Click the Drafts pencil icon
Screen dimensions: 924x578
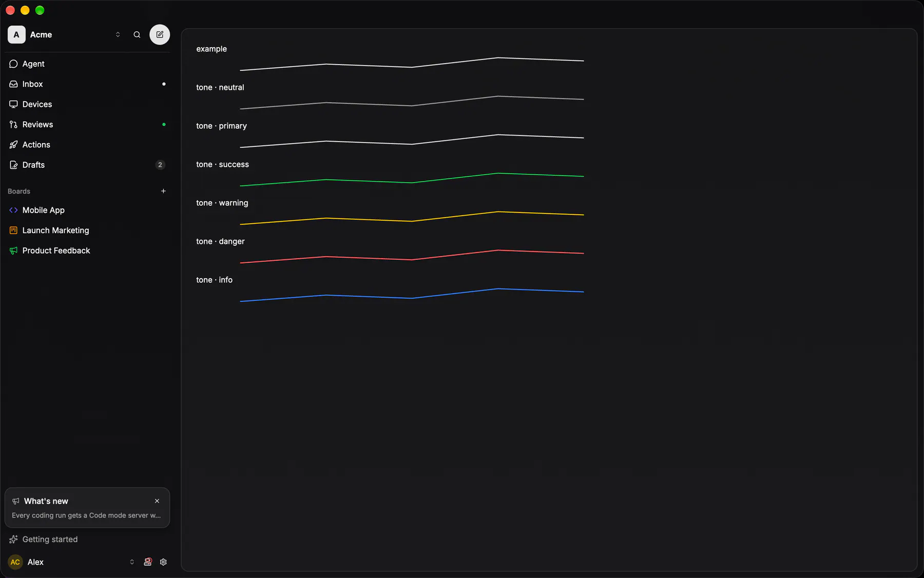(14, 165)
